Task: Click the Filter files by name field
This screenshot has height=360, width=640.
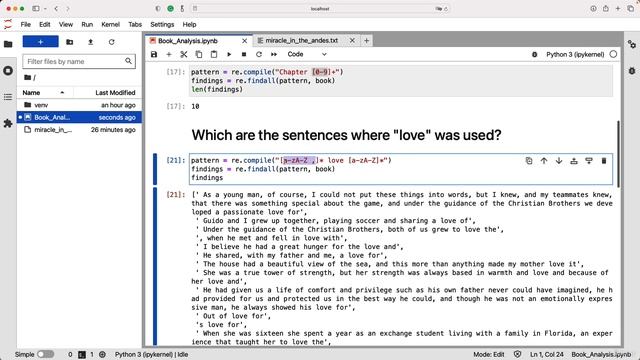Action: point(79,61)
